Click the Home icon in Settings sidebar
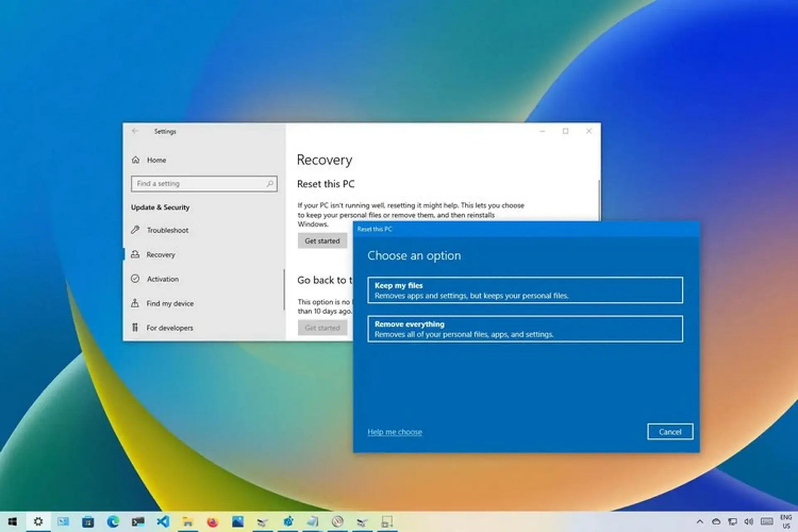This screenshot has height=532, width=798. click(135, 160)
